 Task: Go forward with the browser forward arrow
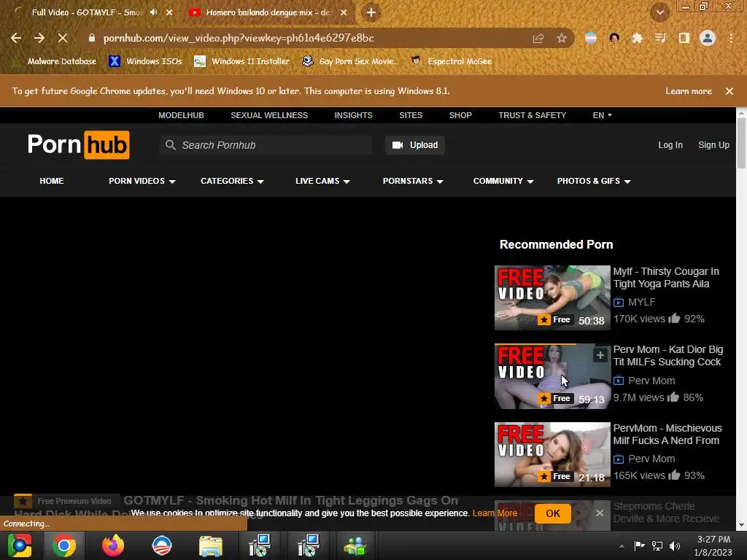coord(39,38)
